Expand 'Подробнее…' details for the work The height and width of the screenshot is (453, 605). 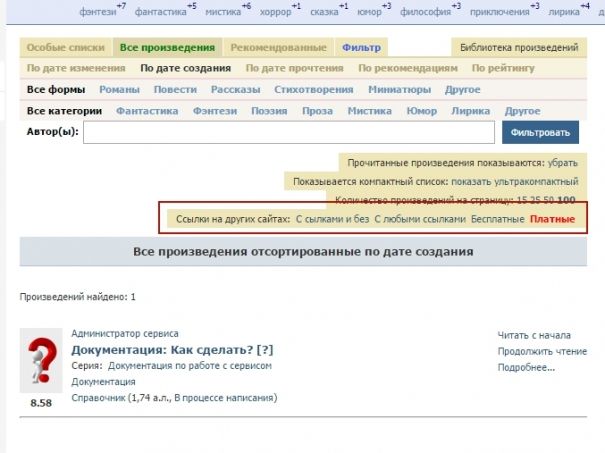tap(526, 368)
